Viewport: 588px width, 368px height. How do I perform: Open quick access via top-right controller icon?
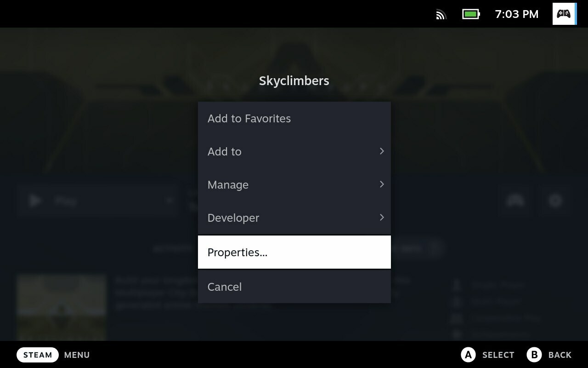pos(564,14)
